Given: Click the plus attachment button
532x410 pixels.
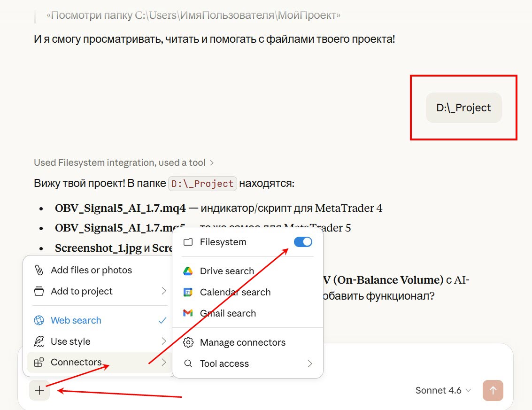Looking at the screenshot, I should point(39,390).
